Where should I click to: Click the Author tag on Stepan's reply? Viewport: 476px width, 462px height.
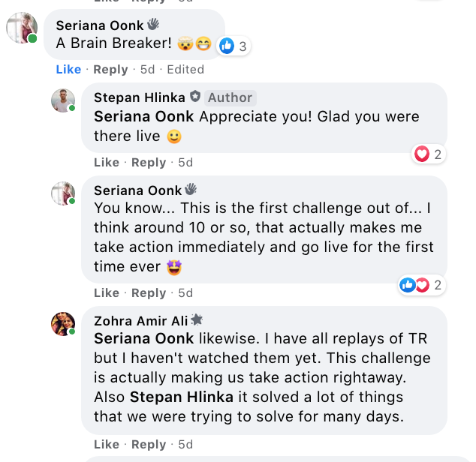tap(230, 97)
